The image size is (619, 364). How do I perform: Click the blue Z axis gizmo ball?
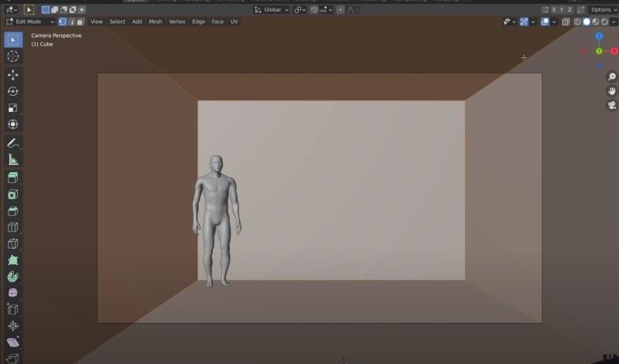(599, 36)
